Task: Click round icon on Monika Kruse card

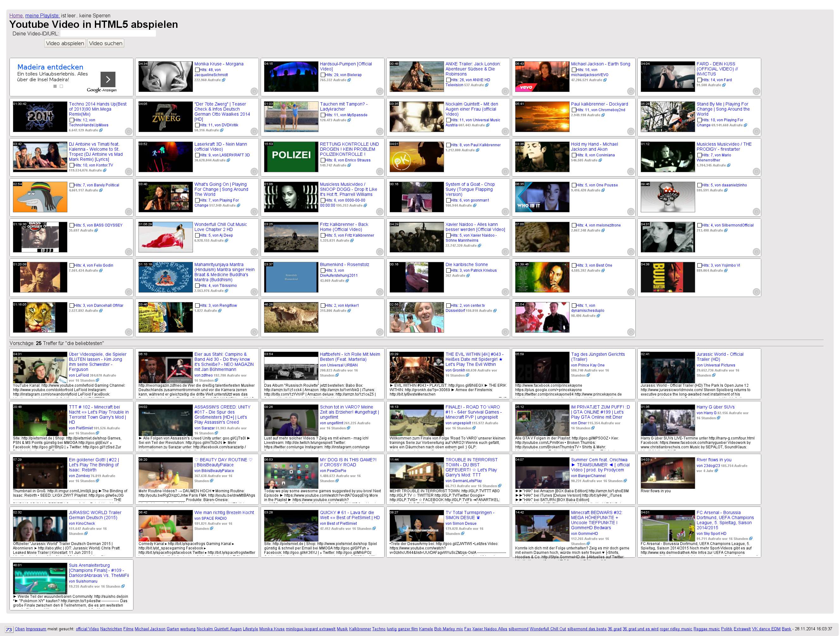Action: (x=254, y=91)
